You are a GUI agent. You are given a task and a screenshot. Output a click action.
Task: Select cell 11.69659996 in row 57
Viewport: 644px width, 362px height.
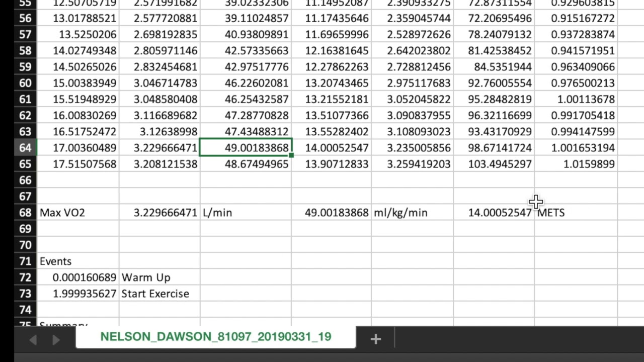(x=332, y=35)
